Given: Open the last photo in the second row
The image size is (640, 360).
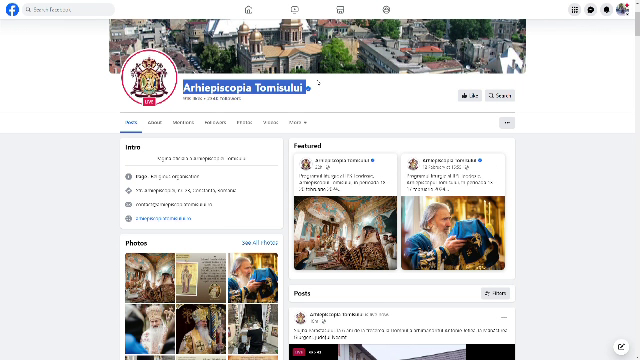Looking at the screenshot, I should [x=253, y=329].
